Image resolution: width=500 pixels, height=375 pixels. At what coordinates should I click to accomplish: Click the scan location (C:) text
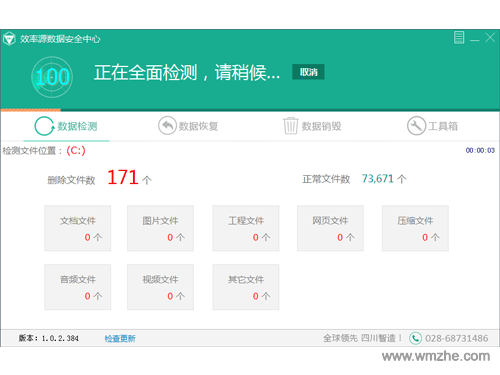tap(76, 151)
